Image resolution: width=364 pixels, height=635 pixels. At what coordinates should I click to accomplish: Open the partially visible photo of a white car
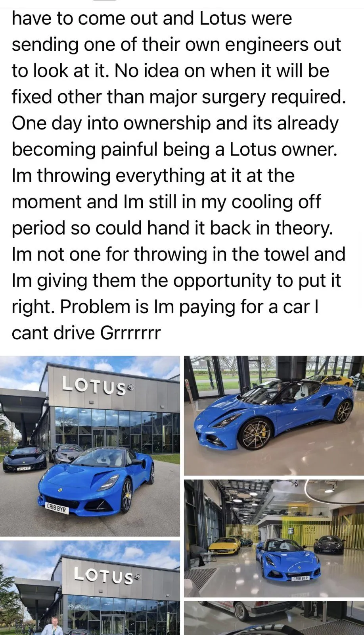(274, 618)
